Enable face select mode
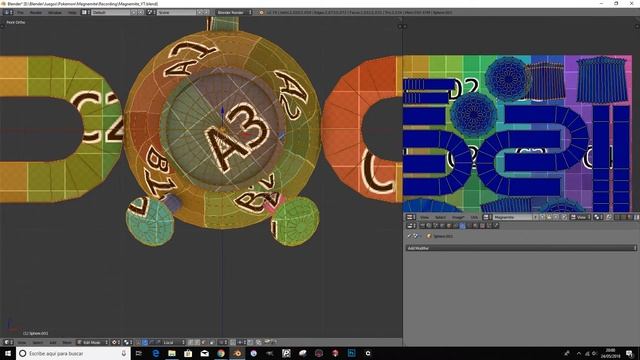 tap(203, 342)
